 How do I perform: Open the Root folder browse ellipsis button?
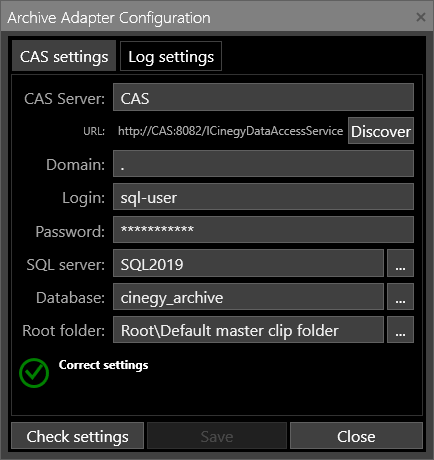point(400,330)
